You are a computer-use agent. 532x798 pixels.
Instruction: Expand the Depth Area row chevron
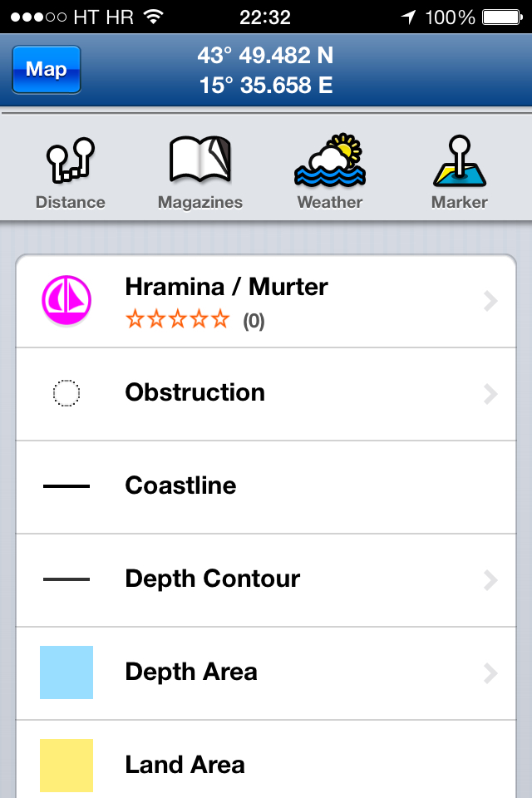coord(490,672)
